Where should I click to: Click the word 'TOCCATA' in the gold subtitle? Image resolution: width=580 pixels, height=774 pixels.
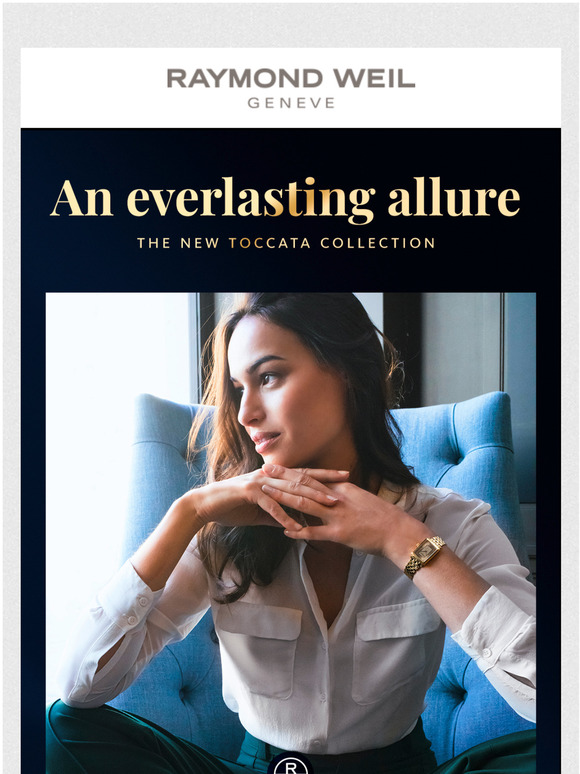(x=270, y=243)
